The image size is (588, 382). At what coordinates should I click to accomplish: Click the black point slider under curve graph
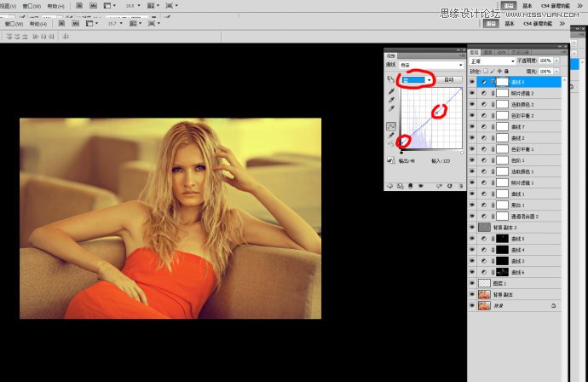[401, 152]
